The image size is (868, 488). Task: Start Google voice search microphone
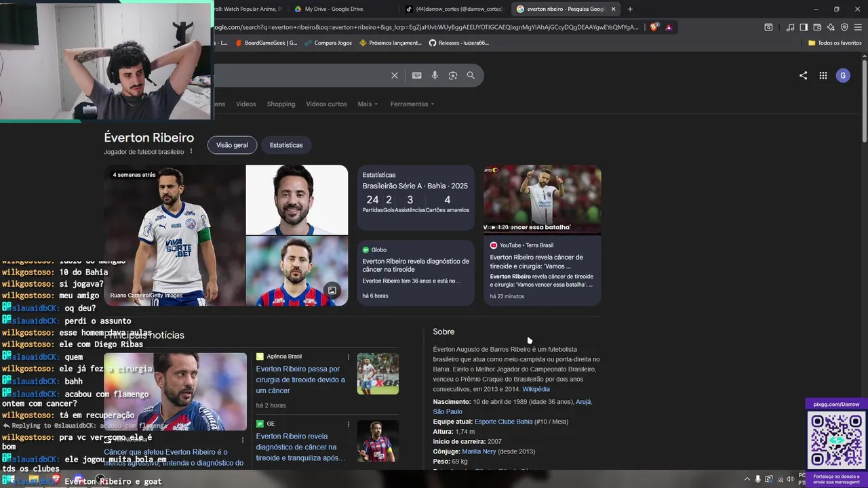pos(435,75)
